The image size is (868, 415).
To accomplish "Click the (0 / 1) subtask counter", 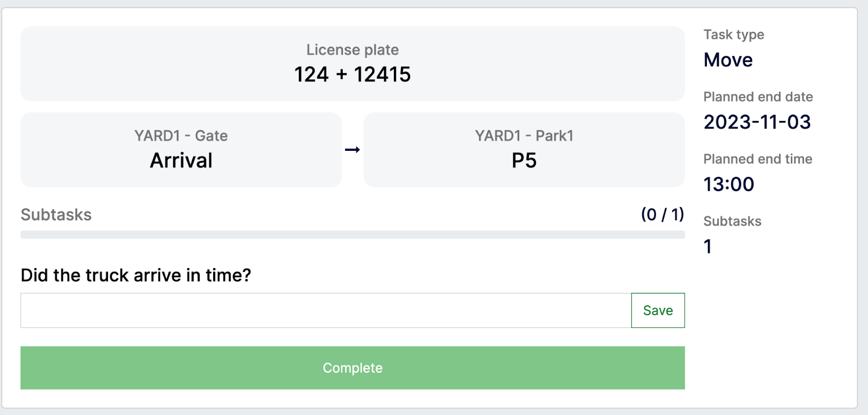I will point(662,214).
